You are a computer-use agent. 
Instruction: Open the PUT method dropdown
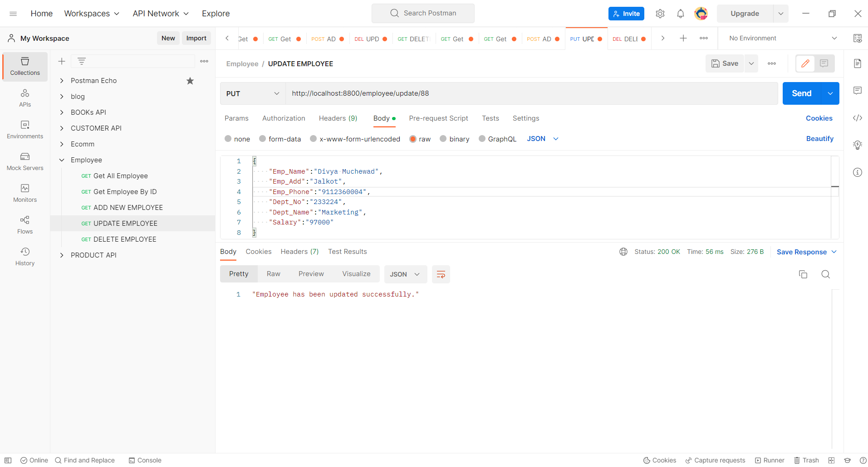coord(252,93)
